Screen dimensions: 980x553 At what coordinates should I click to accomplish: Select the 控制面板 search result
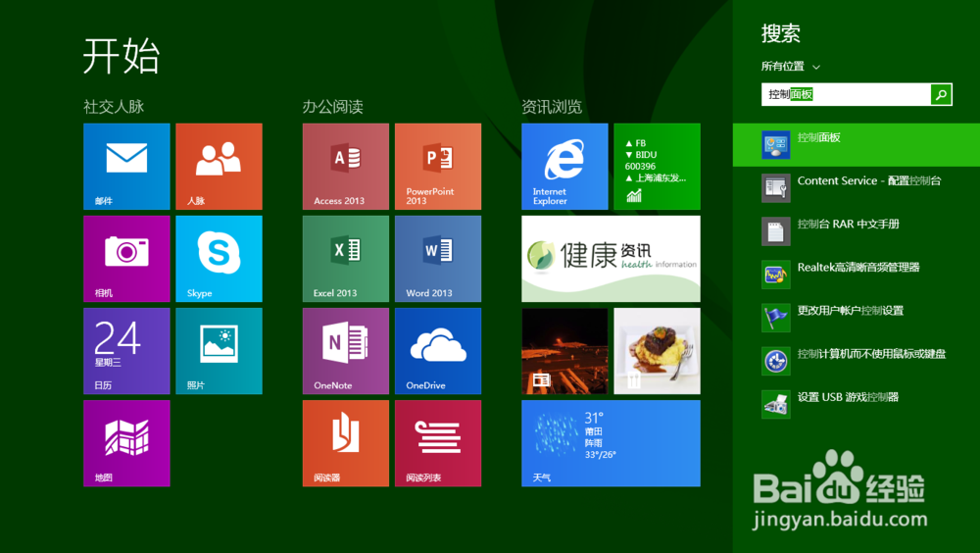click(857, 144)
